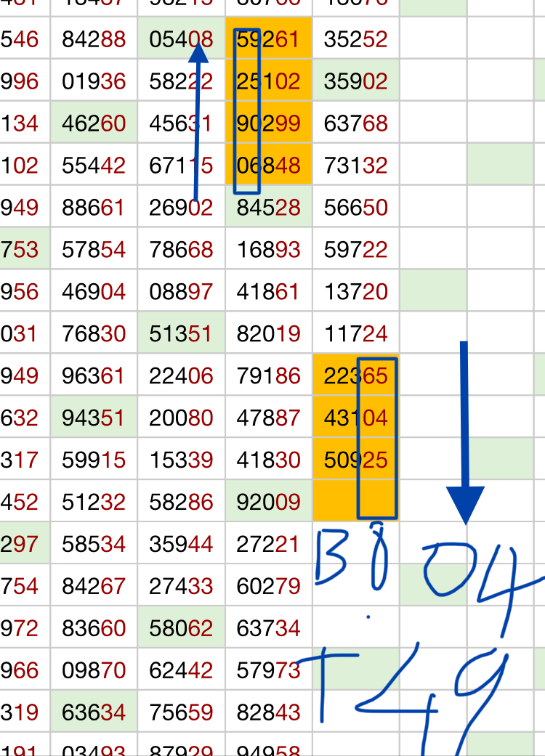Select the cell with 27221
Screen dimensions: 545x756
(x=269, y=543)
